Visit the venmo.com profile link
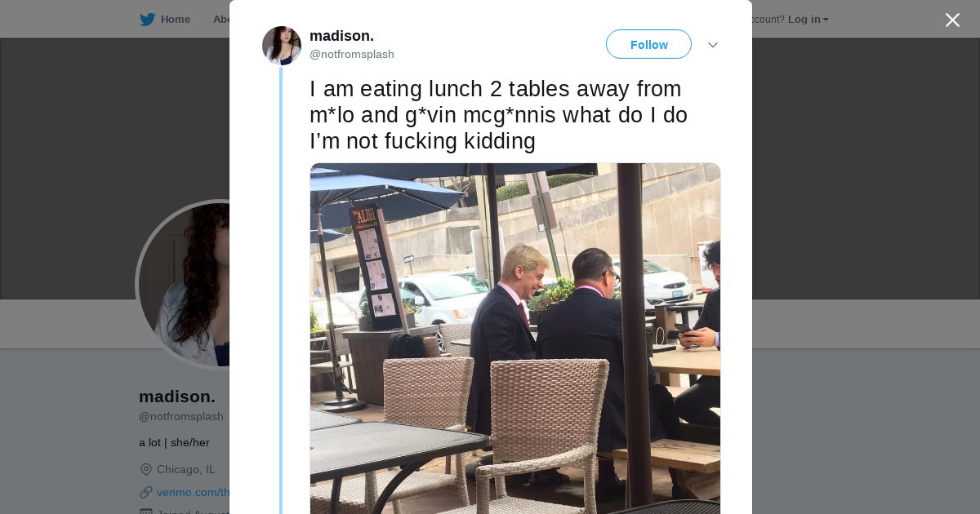Viewport: 980px width, 514px height. pos(193,492)
